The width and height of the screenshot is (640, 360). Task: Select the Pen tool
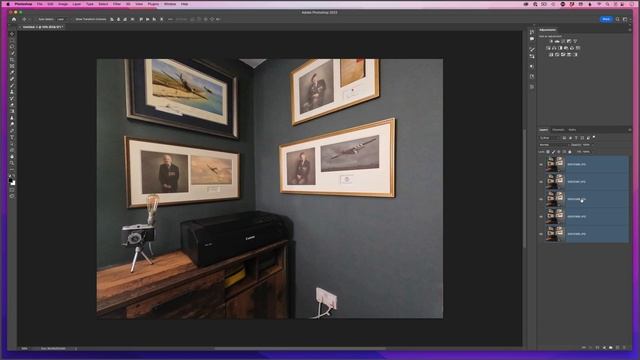12,131
